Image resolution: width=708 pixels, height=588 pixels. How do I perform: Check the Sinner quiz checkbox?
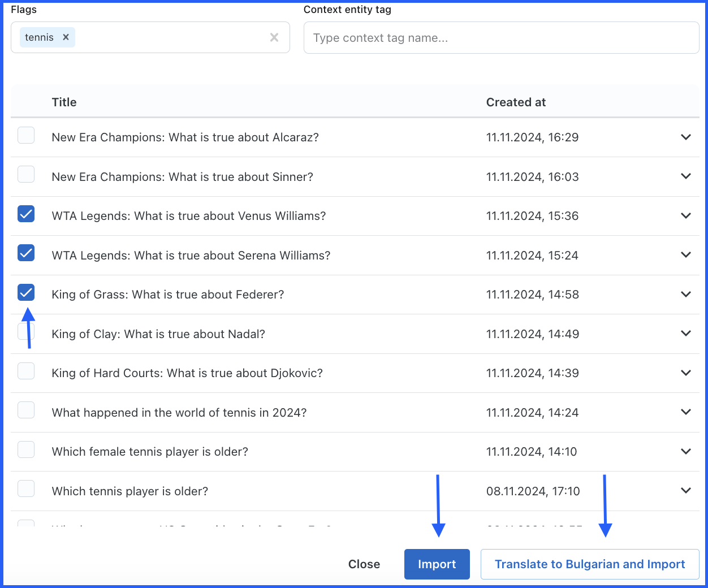pos(26,174)
